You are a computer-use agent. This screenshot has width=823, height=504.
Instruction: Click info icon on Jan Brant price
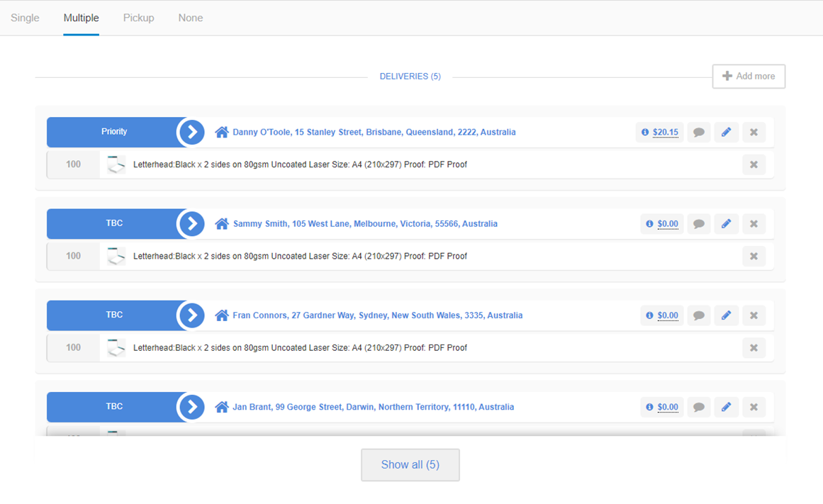click(649, 407)
